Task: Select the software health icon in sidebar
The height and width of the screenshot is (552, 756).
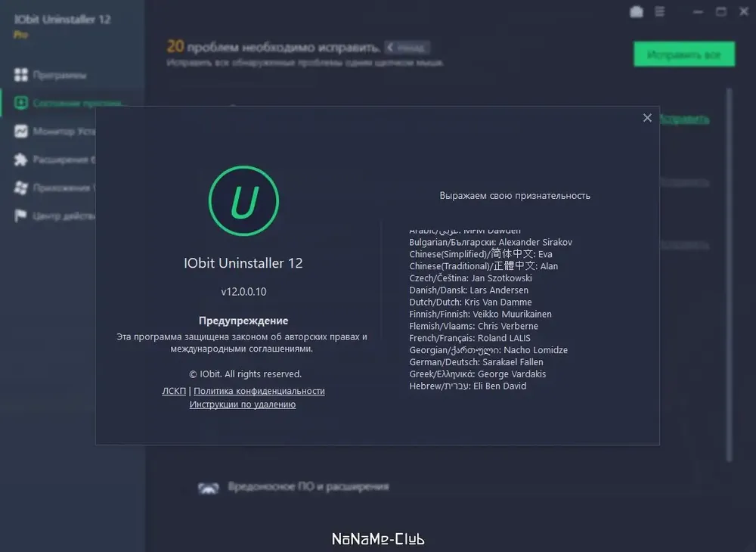Action: [20, 103]
